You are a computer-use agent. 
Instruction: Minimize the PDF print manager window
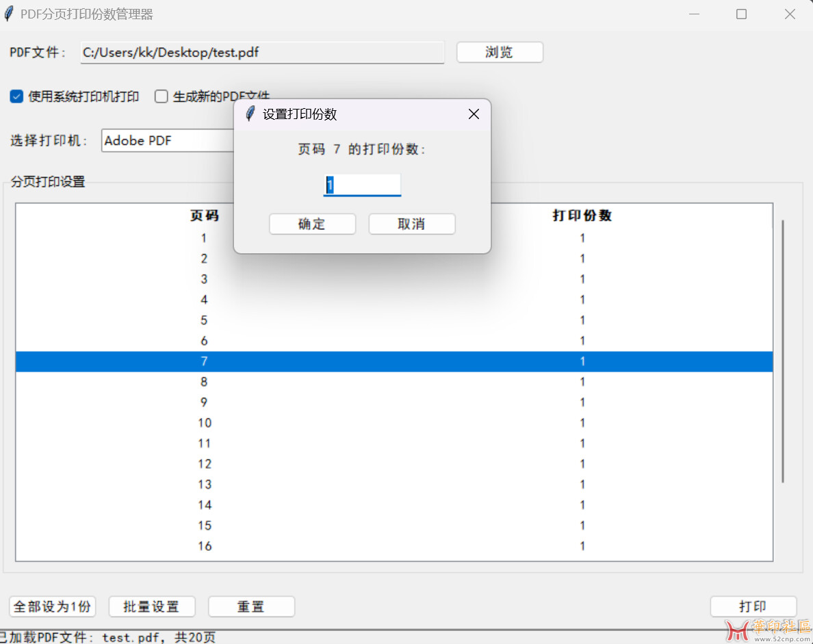(x=694, y=14)
